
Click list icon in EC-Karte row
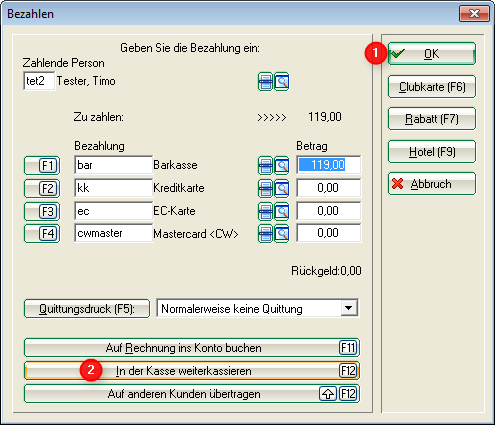[x=266, y=211]
